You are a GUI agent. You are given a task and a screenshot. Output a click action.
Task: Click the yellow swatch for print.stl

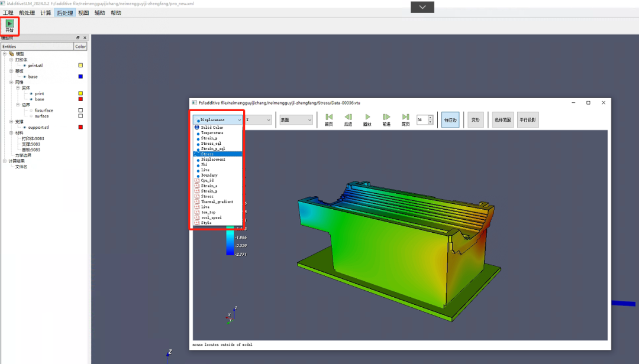tap(80, 65)
